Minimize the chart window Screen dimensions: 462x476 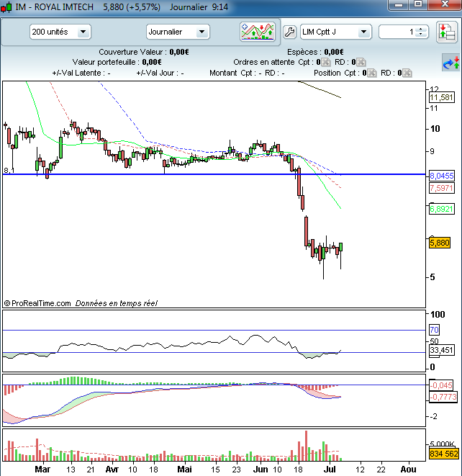point(399,4)
